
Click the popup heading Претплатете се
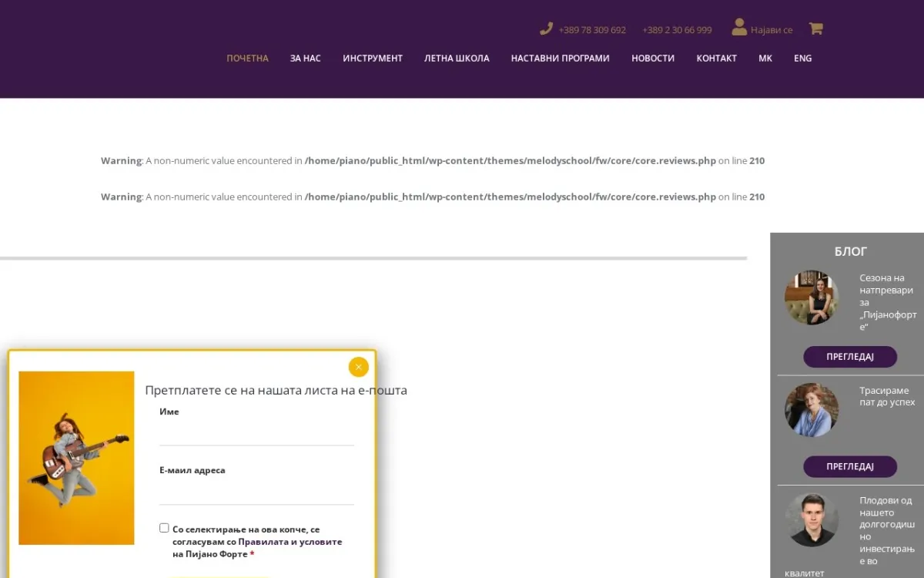(x=276, y=390)
